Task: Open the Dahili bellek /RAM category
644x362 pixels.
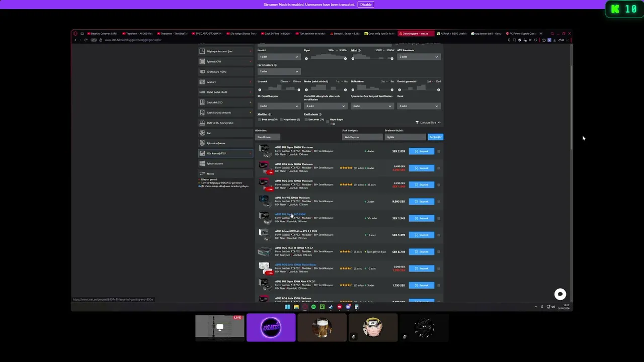Action: (225, 92)
